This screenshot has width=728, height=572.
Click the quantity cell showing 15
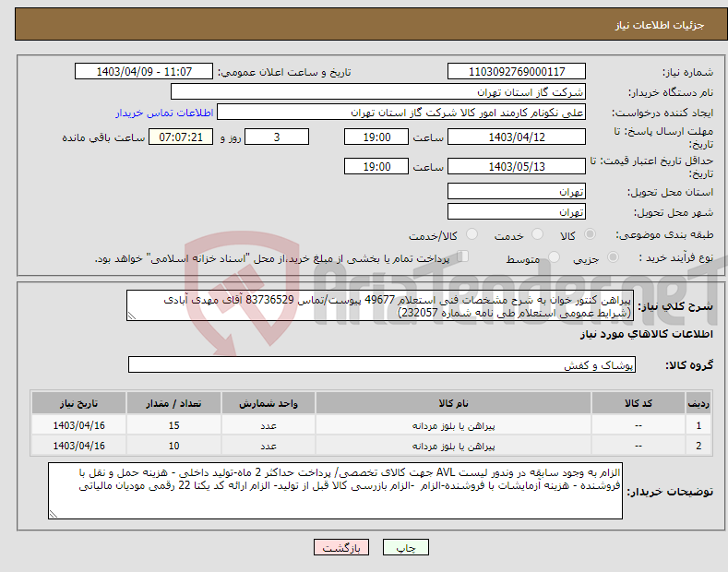pyautogui.click(x=173, y=425)
